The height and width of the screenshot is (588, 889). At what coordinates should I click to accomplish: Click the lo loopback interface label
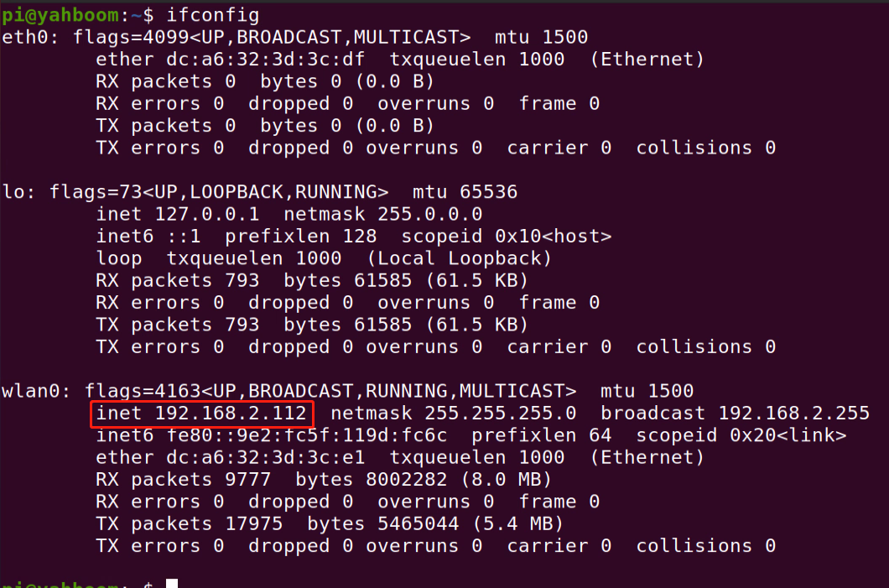(x=13, y=192)
